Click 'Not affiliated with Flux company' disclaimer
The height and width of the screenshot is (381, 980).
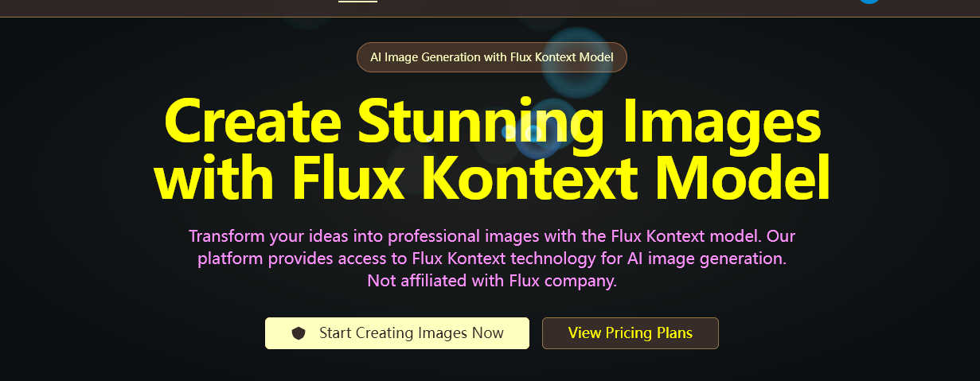(x=492, y=281)
